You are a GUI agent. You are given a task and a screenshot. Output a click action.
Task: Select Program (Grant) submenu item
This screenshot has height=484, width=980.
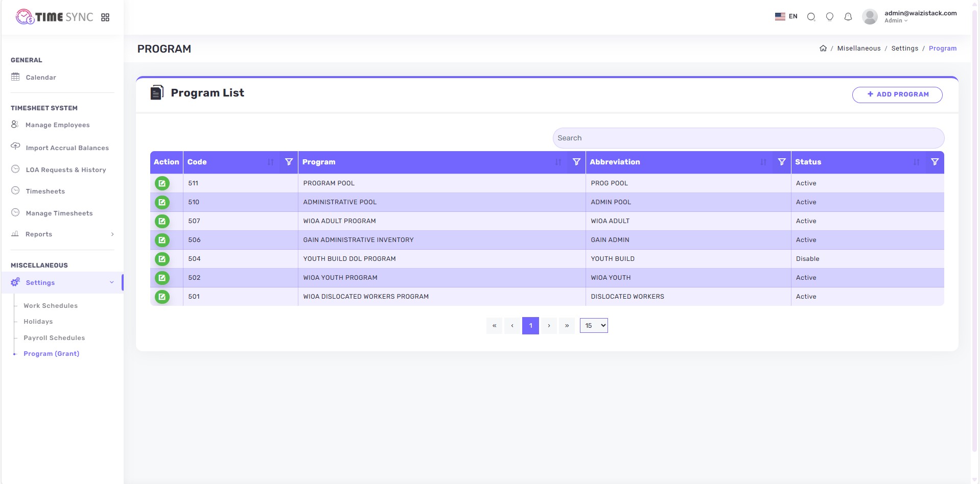tap(52, 354)
